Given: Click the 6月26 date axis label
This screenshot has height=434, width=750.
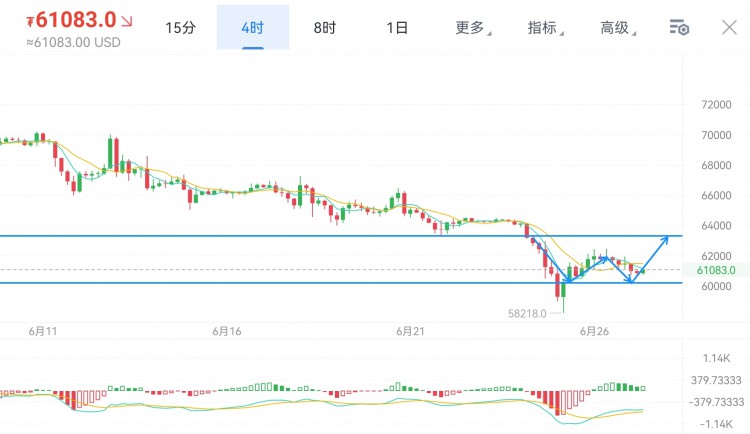Looking at the screenshot, I should click(594, 331).
